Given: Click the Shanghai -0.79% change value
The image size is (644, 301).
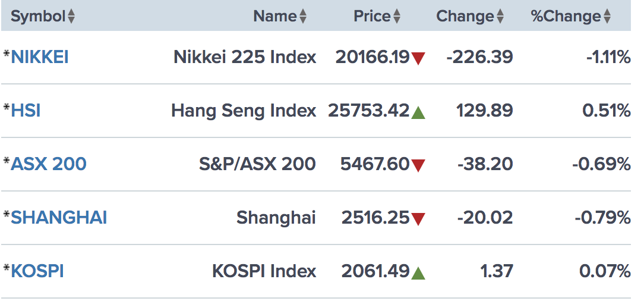Looking at the screenshot, I should 602,218.
